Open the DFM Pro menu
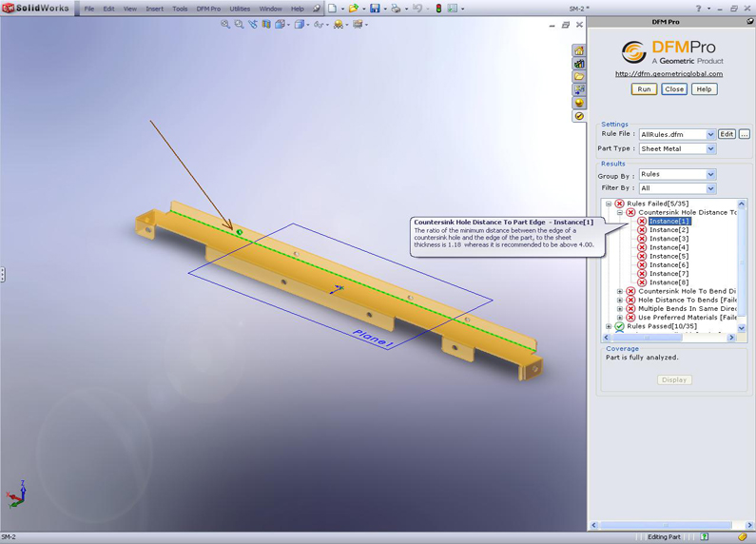The height and width of the screenshot is (544, 756). coord(208,9)
